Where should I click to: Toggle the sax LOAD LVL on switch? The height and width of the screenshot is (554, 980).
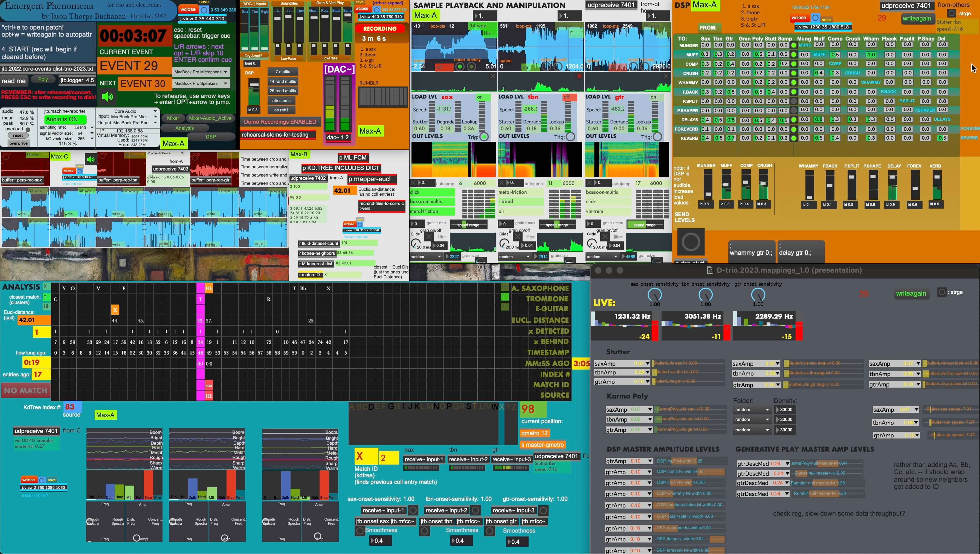click(483, 97)
